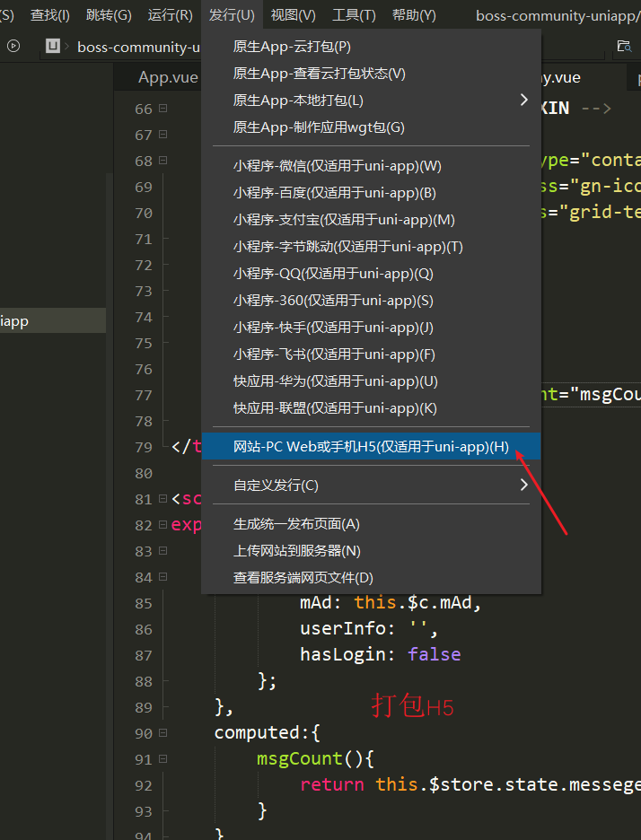Collapse code fold at line 83
Screen dimensions: 641x840
[x=162, y=551]
